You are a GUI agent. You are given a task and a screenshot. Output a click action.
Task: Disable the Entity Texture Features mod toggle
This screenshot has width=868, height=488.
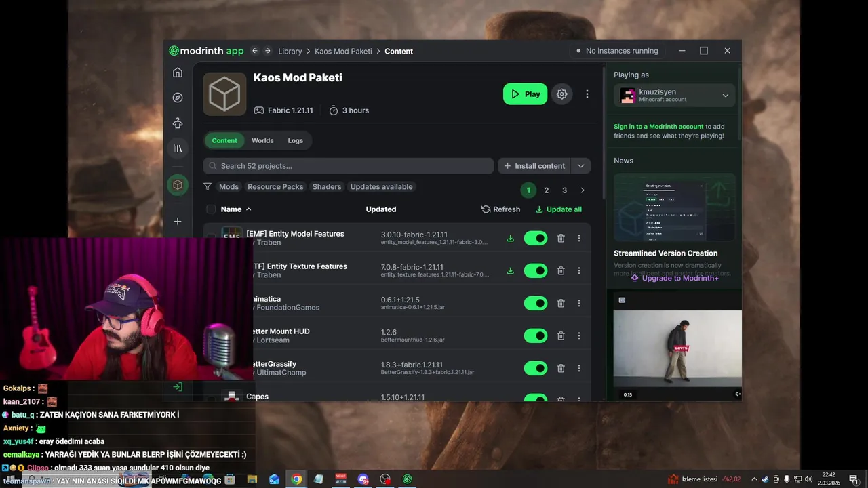click(536, 270)
